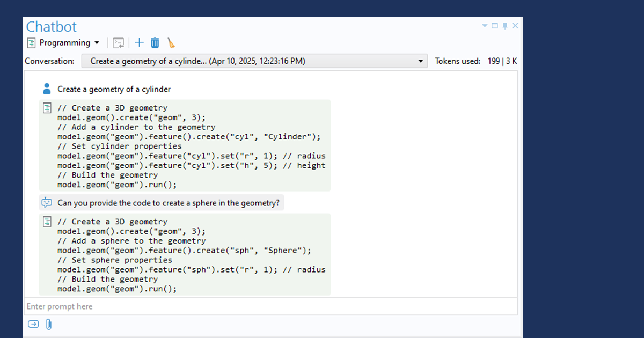Screen dimensions: 644x338
Task: Open the window position dropdown arrow at top right
Action: [485, 26]
